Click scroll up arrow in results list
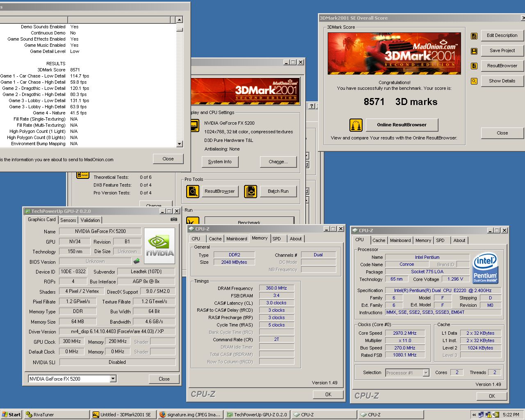The image size is (525, 420). [x=179, y=20]
